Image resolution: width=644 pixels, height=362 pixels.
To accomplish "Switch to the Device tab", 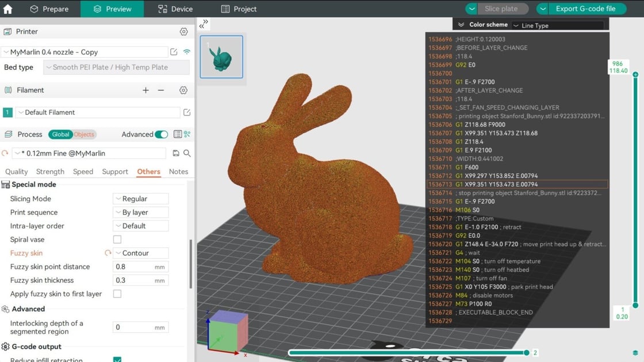I will click(174, 9).
